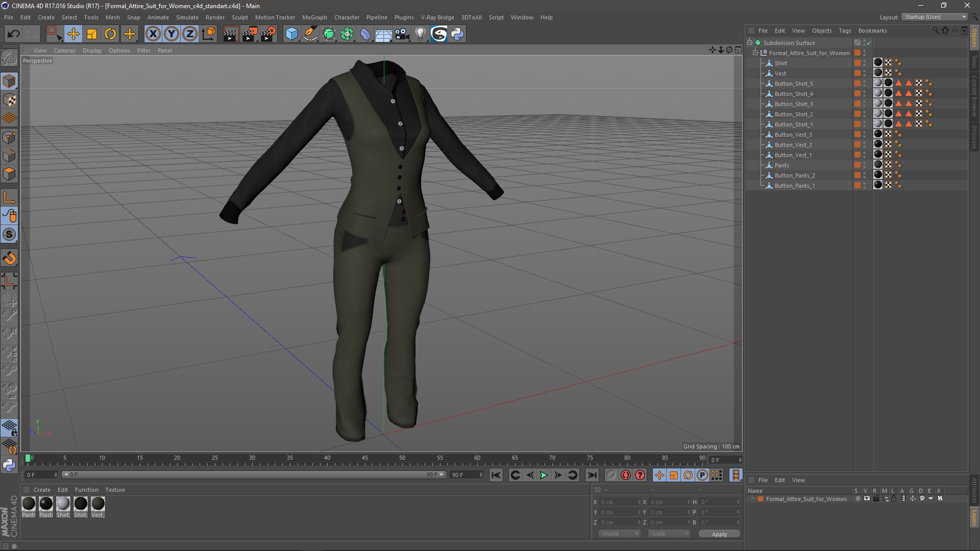Open the Sculpt menu
This screenshot has height=551, width=980.
[239, 17]
